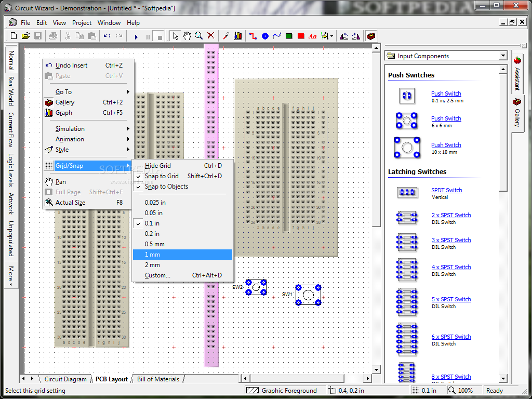Open the More views dropdown
The image size is (532, 399).
point(11,276)
